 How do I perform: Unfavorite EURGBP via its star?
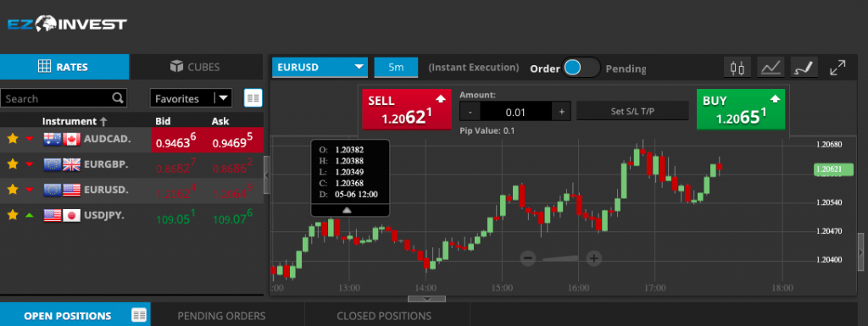click(13, 164)
